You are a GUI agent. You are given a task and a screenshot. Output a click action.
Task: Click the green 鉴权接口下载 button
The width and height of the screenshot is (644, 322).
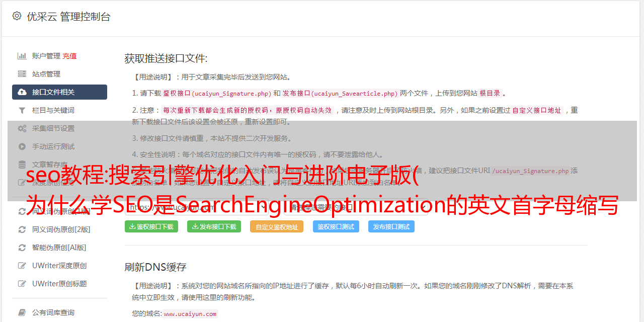click(x=152, y=226)
